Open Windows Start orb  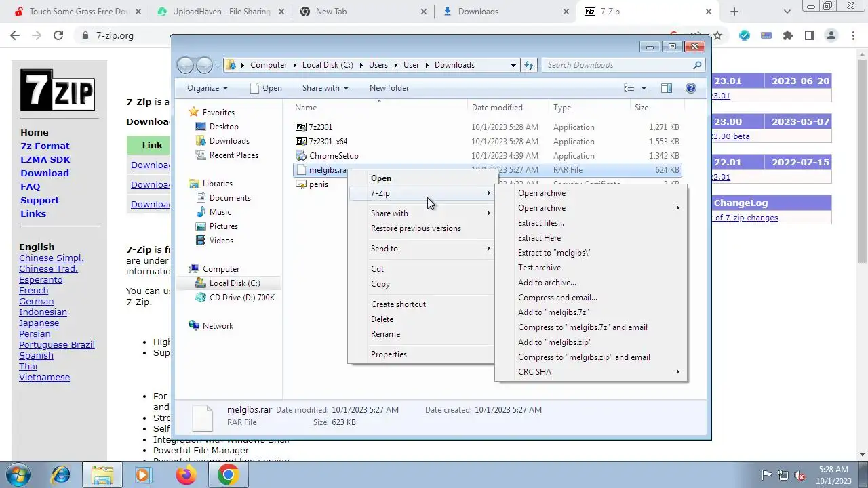18,474
